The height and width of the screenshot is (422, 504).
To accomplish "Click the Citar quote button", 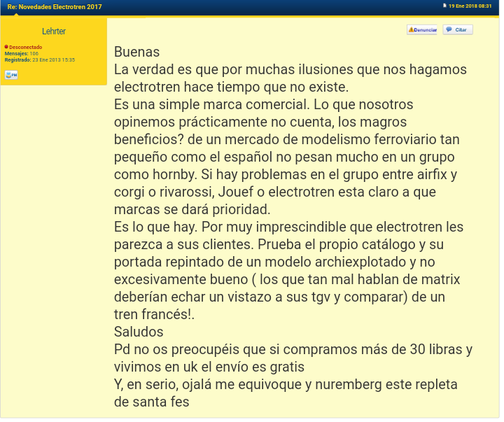I will (x=458, y=29).
